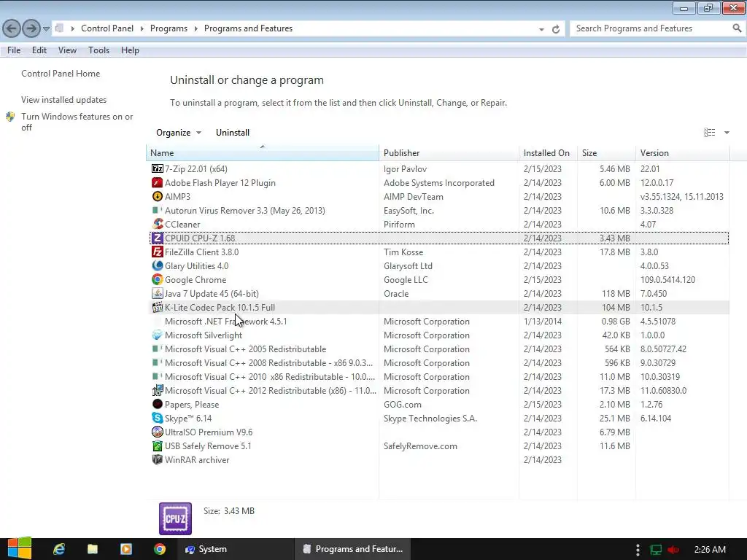The width and height of the screenshot is (747, 560).
Task: Select Microsoft Visual C++ 2005 Redistributable row
Action: click(x=439, y=349)
